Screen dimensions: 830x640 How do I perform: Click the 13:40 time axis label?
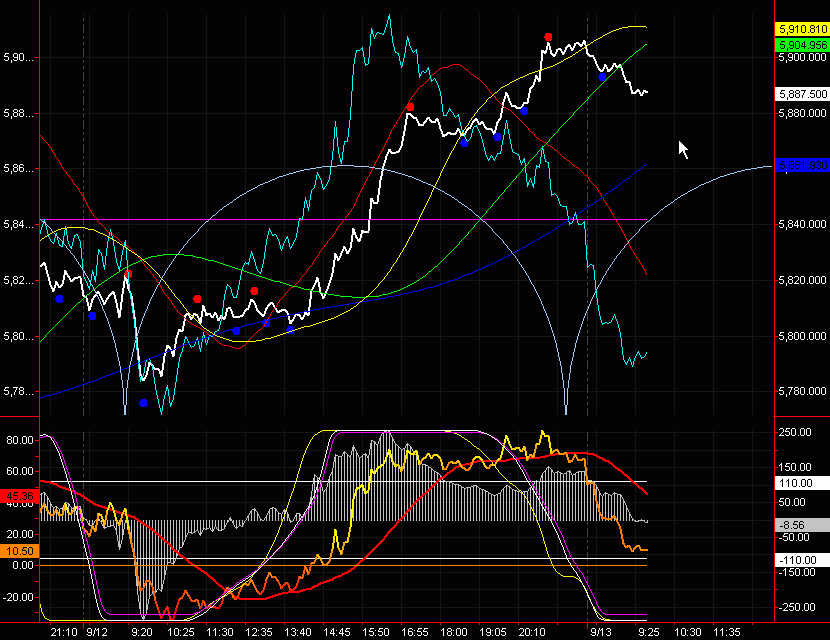[x=298, y=633]
